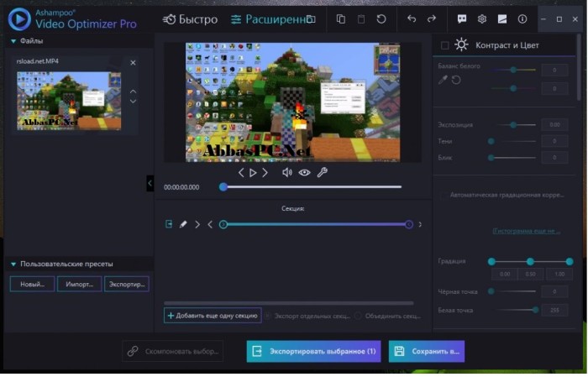Click the playback position slider handle

point(223,186)
